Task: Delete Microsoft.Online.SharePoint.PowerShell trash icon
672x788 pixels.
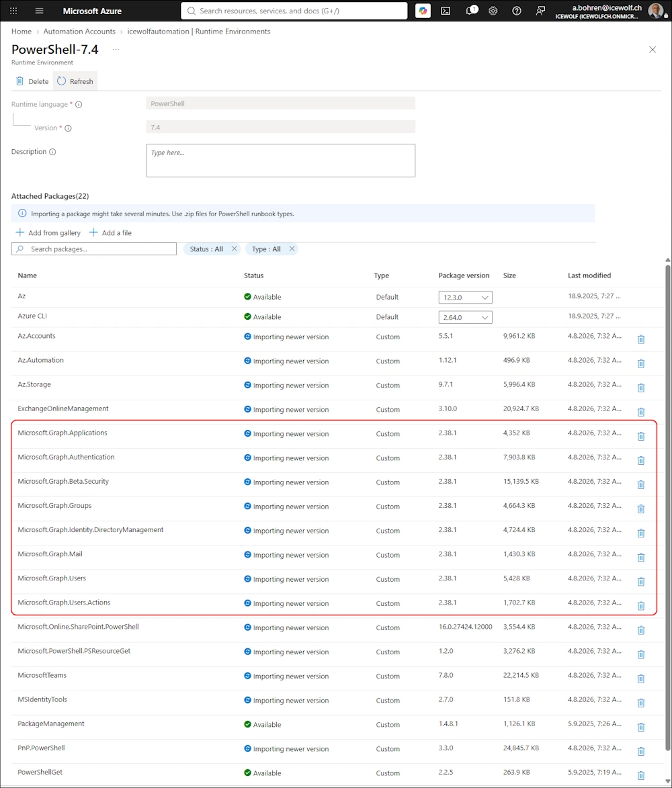Action: point(641,629)
